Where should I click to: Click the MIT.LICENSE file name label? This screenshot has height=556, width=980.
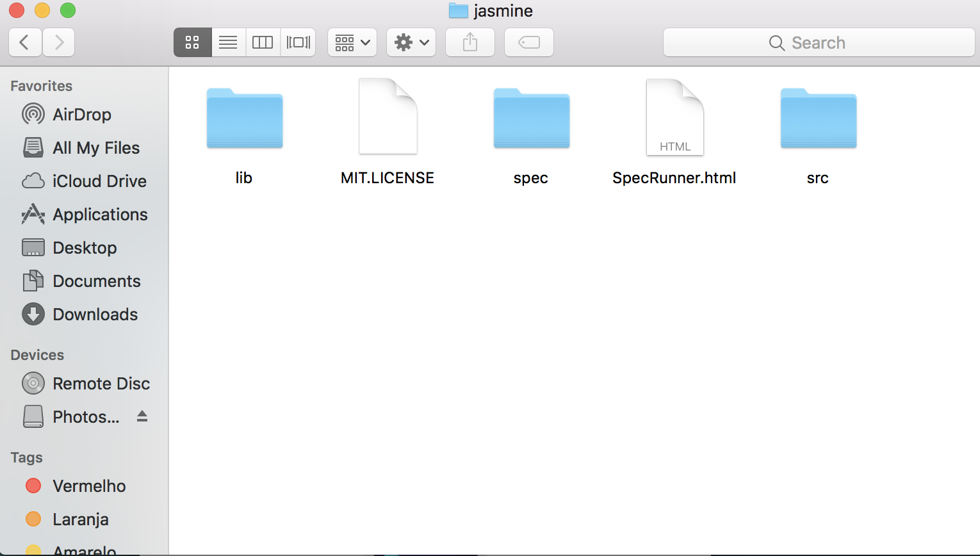coord(388,177)
